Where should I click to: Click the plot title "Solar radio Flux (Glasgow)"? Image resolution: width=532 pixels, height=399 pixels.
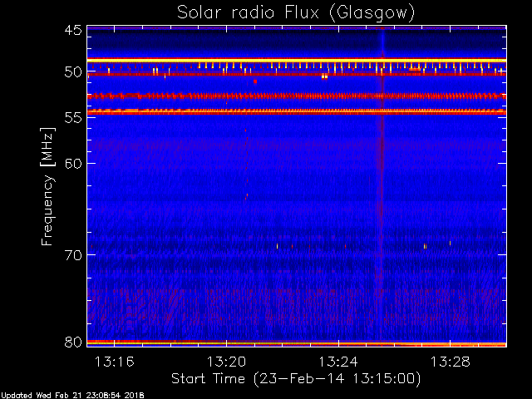pyautogui.click(x=296, y=13)
